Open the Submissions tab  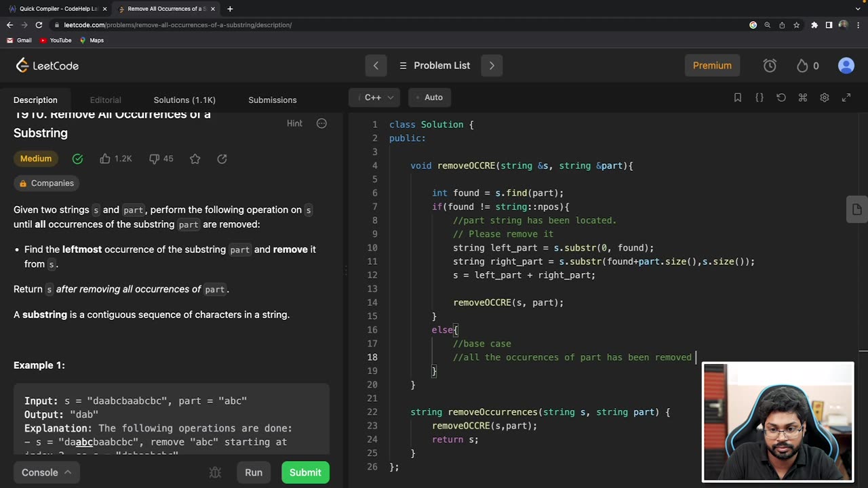273,100
